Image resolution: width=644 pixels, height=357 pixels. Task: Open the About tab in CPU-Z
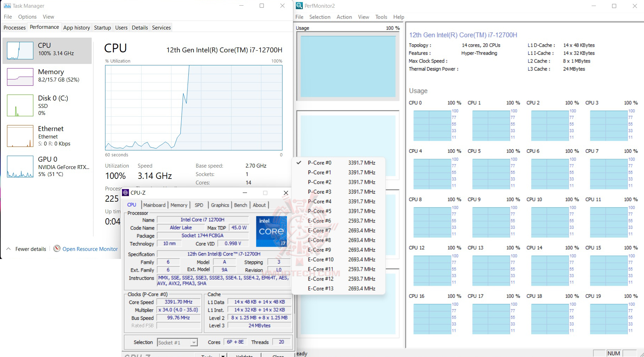(x=260, y=205)
